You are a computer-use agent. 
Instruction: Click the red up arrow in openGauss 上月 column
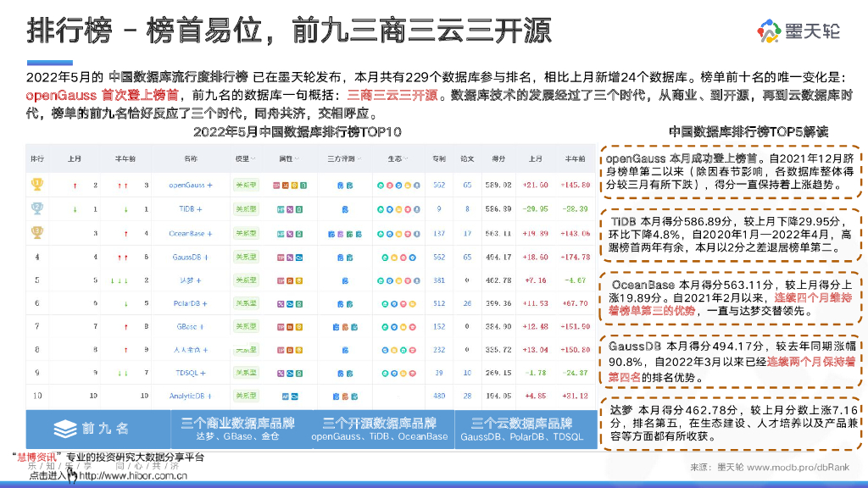[75, 186]
